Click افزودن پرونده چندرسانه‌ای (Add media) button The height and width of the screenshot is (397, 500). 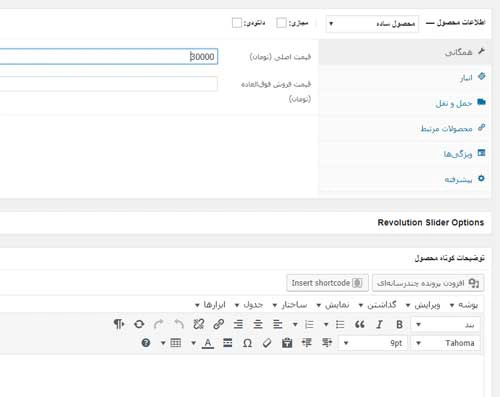pyautogui.click(x=428, y=283)
